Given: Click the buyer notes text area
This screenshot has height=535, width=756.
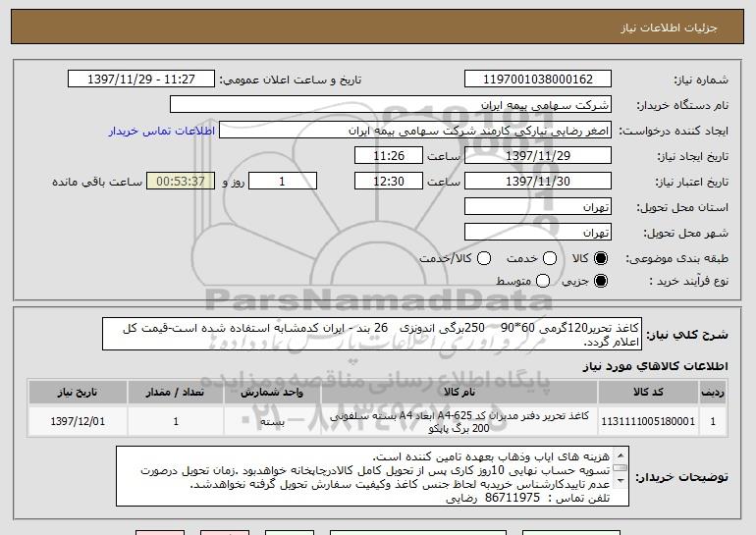Looking at the screenshot, I should [x=372, y=476].
